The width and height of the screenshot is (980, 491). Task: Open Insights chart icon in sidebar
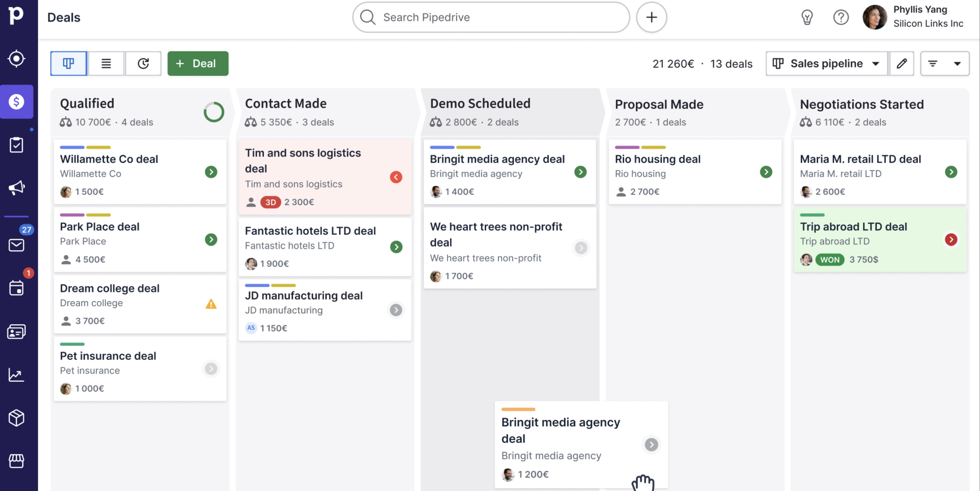(16, 375)
